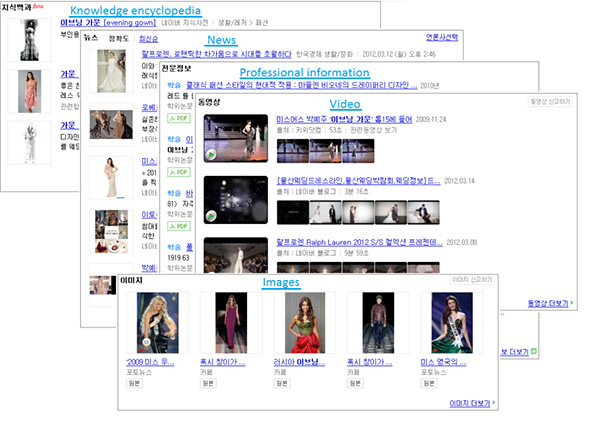Viewport: 600px width, 441px height.
Task: Click the 이미지 신고하기 button
Action: (x=472, y=280)
